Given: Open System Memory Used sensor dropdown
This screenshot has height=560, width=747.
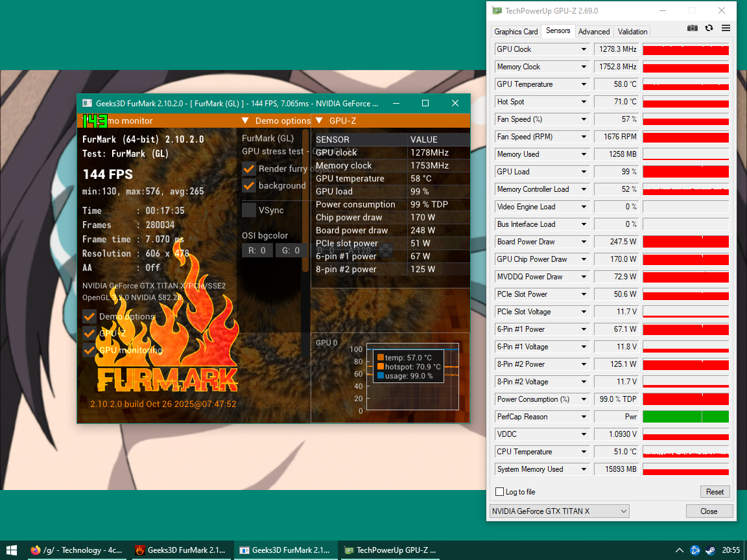Looking at the screenshot, I should point(542,469).
